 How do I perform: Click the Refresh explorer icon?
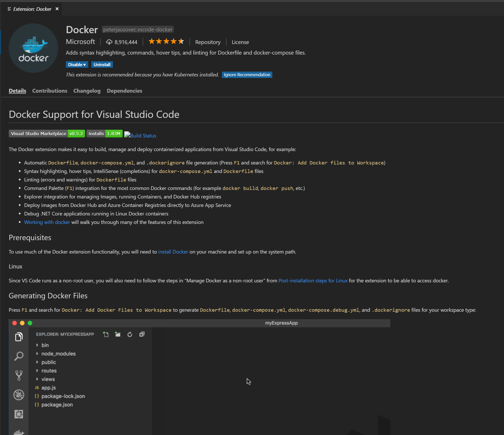pos(130,334)
